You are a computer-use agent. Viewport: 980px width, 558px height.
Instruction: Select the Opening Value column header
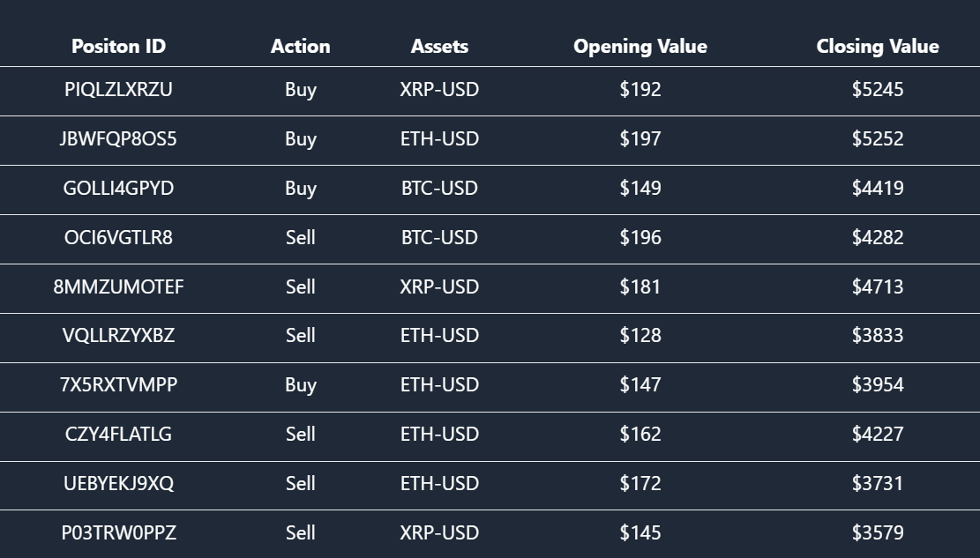coord(640,47)
